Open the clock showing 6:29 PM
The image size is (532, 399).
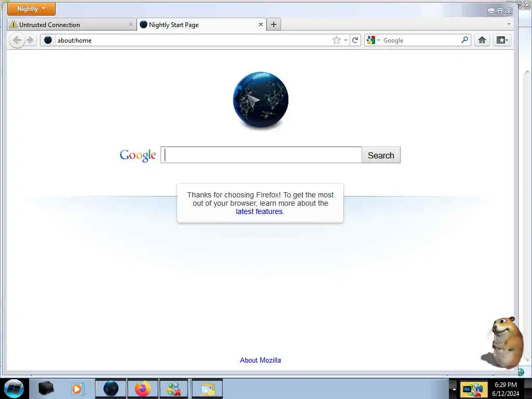pyautogui.click(x=506, y=389)
